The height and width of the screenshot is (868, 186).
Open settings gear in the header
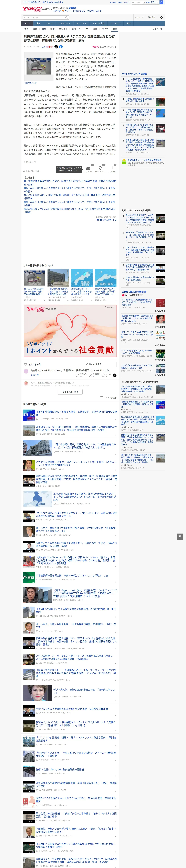click(x=161, y=17)
